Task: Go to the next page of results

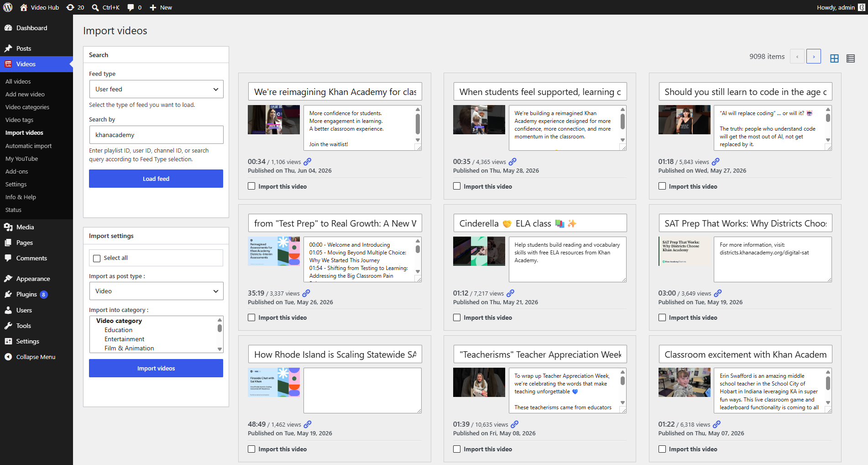Action: pos(814,56)
